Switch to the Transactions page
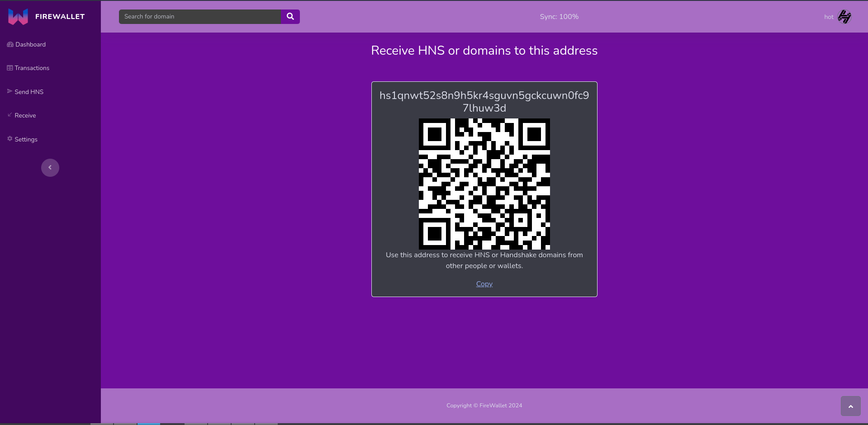Viewport: 868px width, 425px height. [x=32, y=68]
